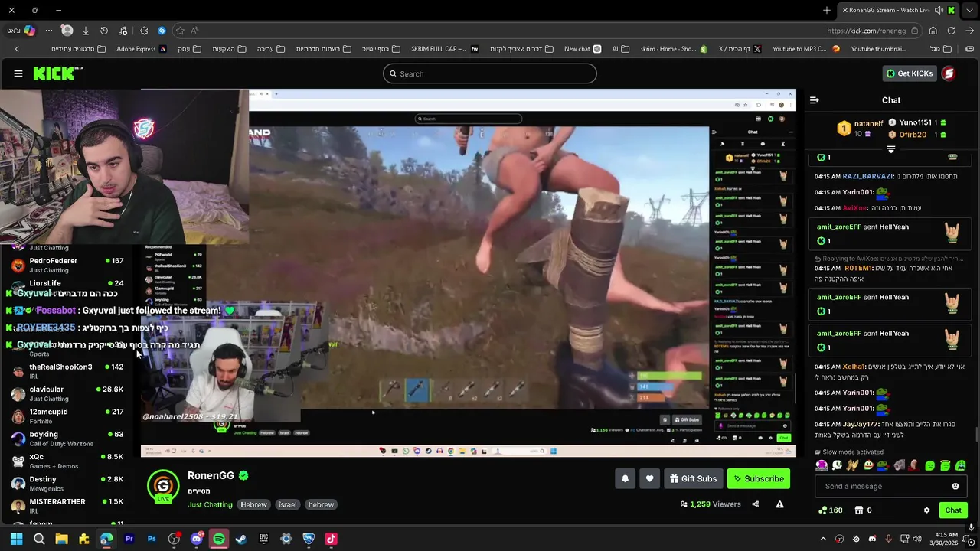This screenshot has height=551, width=980.
Task: Show hidden system tray icons chevron
Action: click(x=823, y=539)
